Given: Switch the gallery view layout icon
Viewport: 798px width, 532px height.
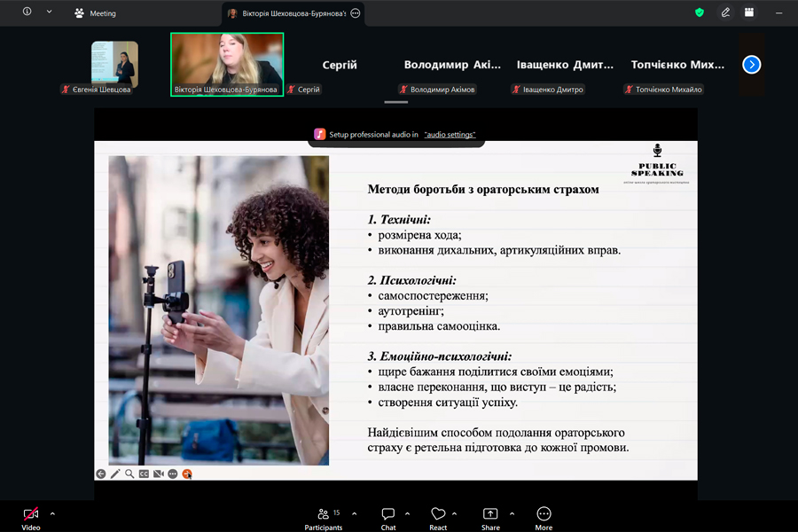Looking at the screenshot, I should tap(749, 13).
